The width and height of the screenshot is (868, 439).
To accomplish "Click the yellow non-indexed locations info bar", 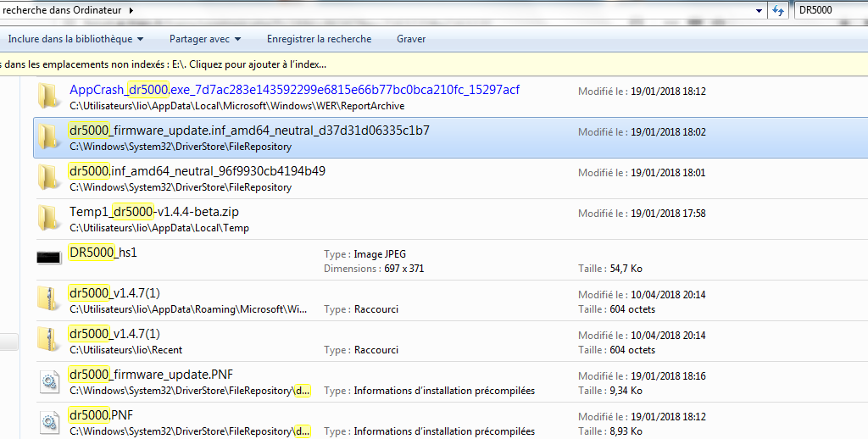I will pyautogui.click(x=434, y=64).
